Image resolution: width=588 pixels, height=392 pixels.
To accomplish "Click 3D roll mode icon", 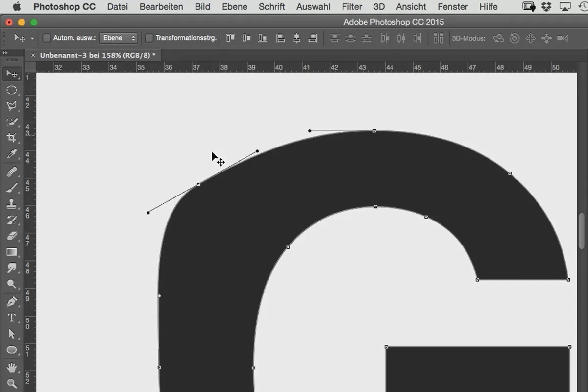I will coord(514,38).
